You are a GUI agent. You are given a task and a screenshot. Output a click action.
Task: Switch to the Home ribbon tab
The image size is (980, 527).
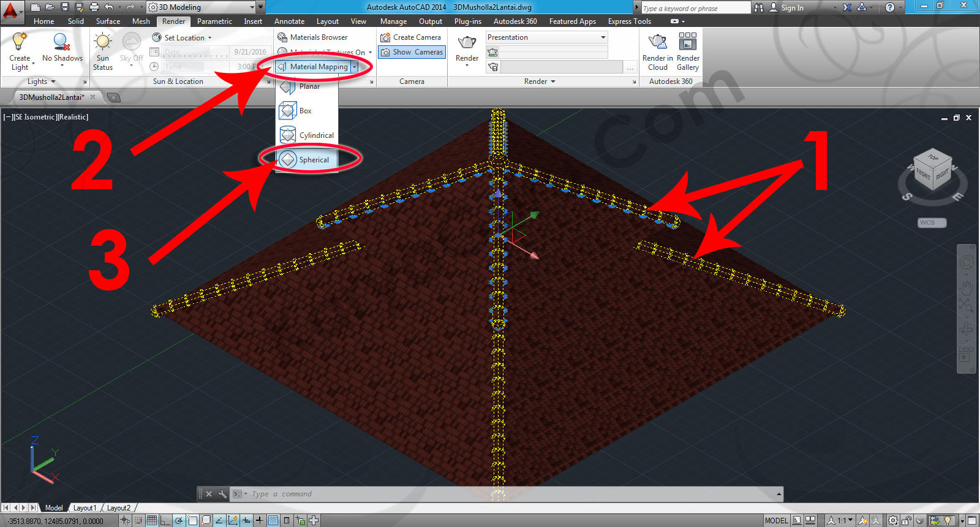point(43,21)
